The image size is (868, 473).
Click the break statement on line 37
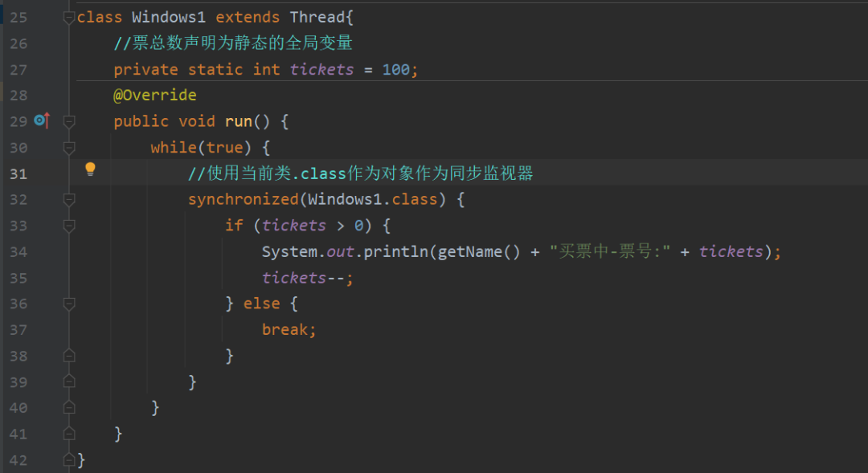point(289,330)
